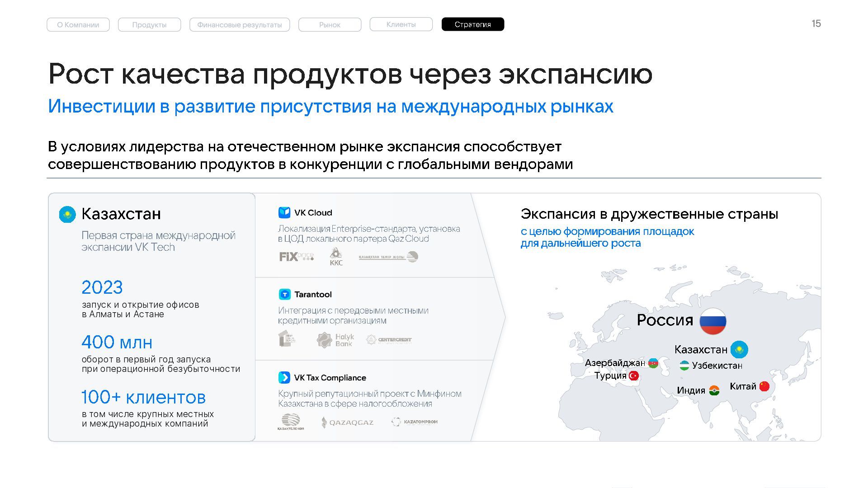Click the Tarantool logo icon

[x=284, y=294]
